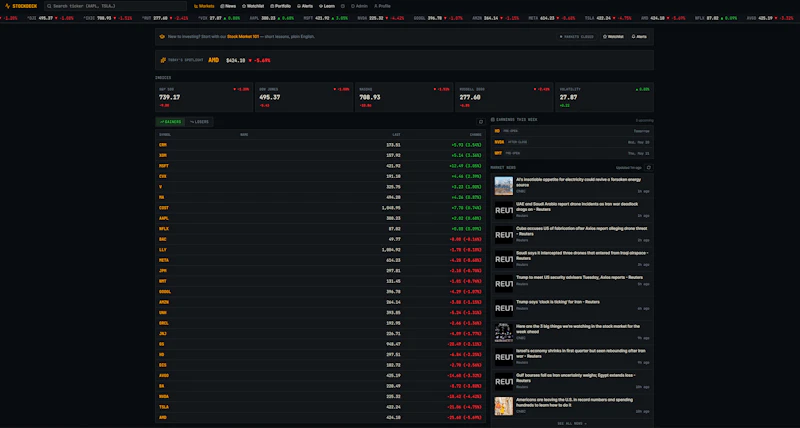Sort by the Symbol column header

click(x=165, y=135)
